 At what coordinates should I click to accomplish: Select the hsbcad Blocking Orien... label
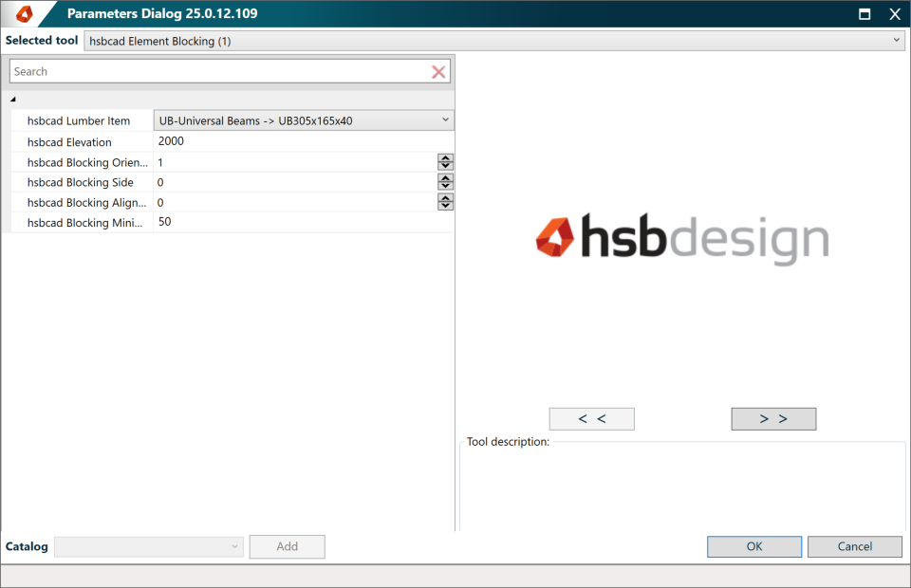pyautogui.click(x=87, y=162)
